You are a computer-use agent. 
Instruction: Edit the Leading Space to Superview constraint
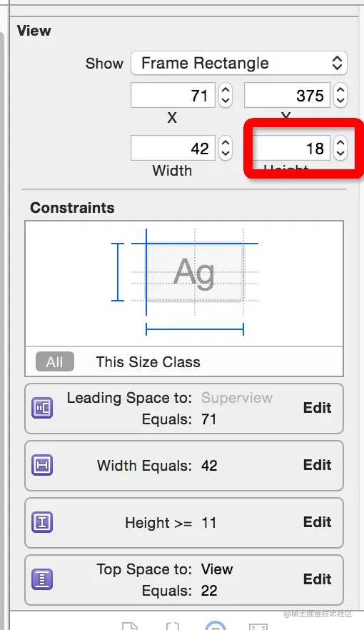click(x=317, y=408)
